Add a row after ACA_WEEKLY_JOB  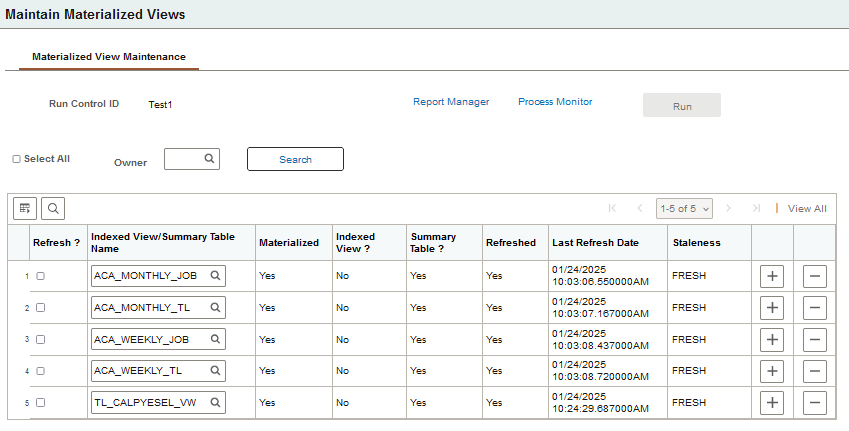click(x=772, y=339)
